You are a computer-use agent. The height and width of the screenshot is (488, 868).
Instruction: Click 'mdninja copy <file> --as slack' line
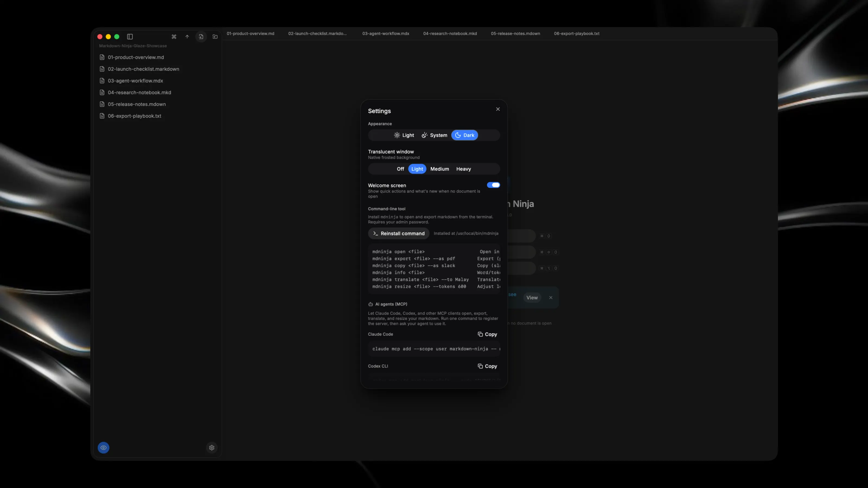coord(413,266)
